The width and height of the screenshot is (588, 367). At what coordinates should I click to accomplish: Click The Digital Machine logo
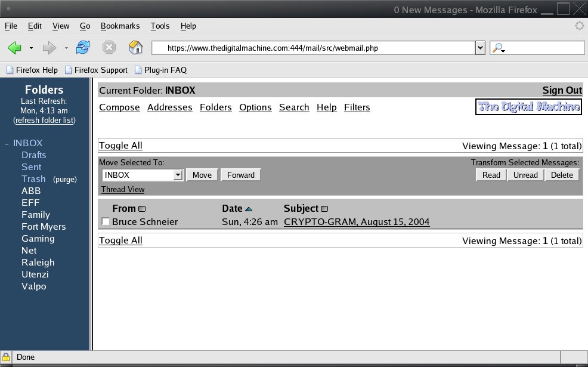click(x=528, y=107)
